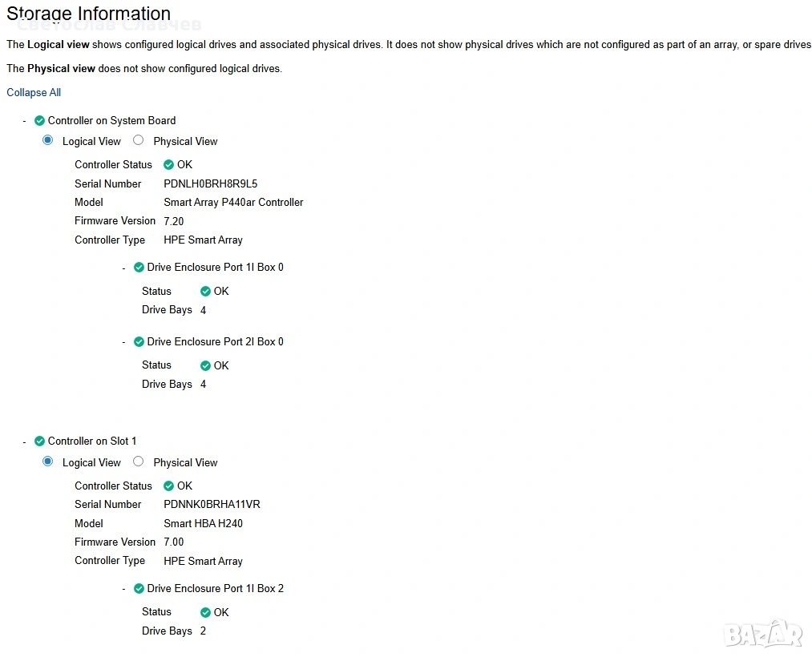Collapse the Controller on Slot 1 section
The height and width of the screenshot is (657, 812).
[x=25, y=441]
